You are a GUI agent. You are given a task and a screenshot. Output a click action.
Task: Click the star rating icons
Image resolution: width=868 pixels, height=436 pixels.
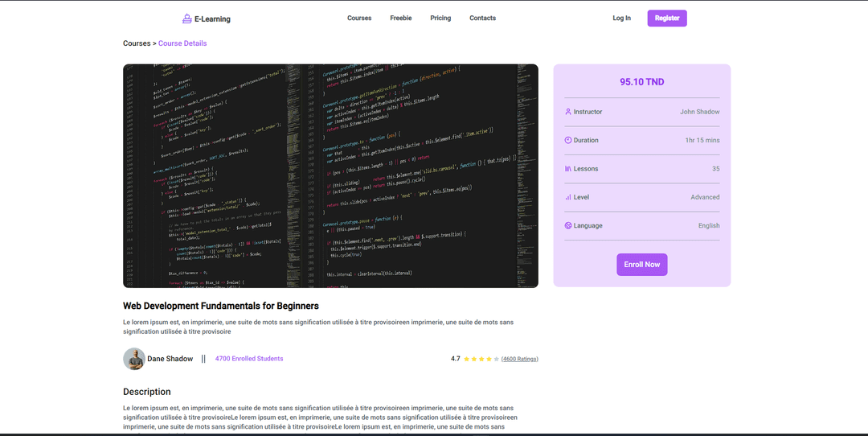[x=481, y=359]
